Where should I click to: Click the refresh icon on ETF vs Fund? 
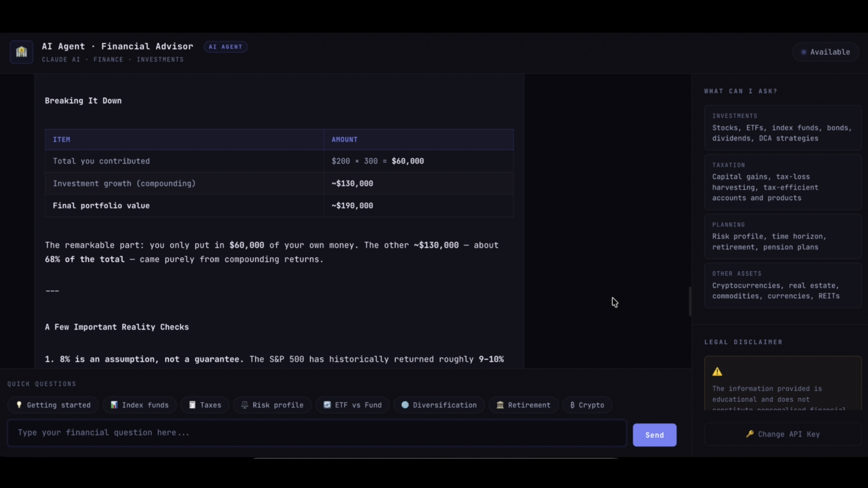pos(327,405)
